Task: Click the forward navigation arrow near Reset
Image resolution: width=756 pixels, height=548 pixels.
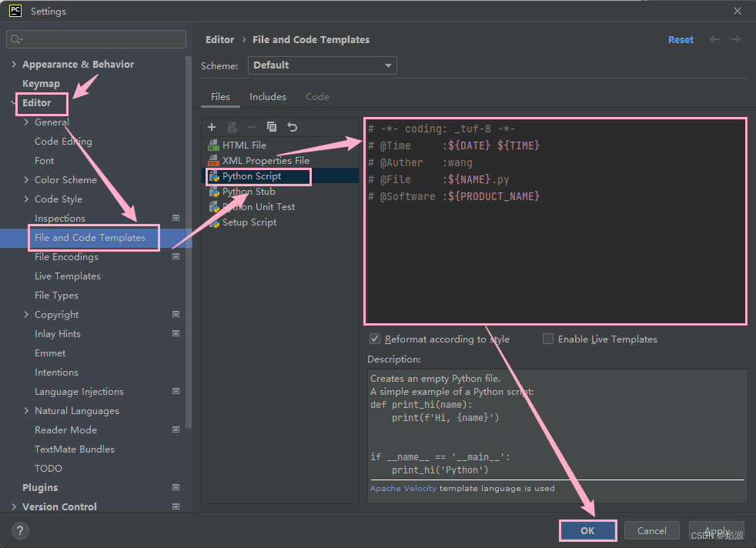Action: 737,39
